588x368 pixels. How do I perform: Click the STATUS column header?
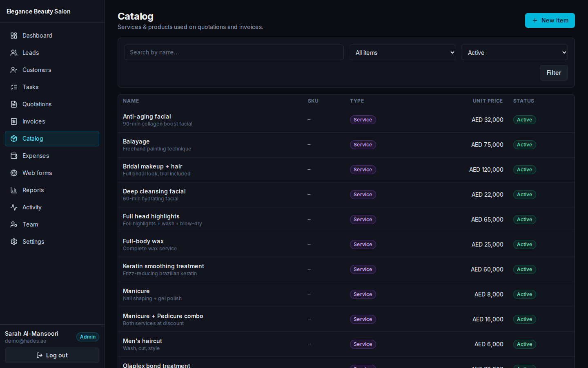523,101
